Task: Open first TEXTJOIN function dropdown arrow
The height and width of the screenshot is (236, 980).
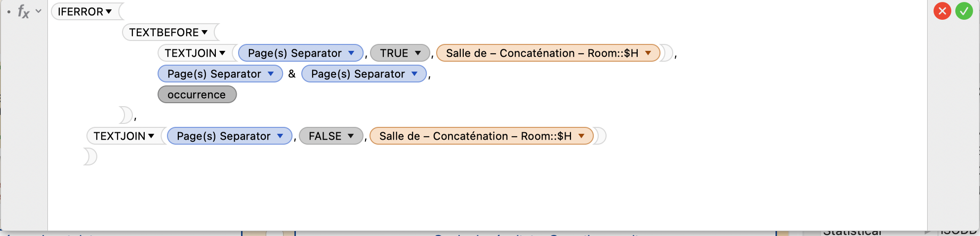Action: [x=222, y=53]
